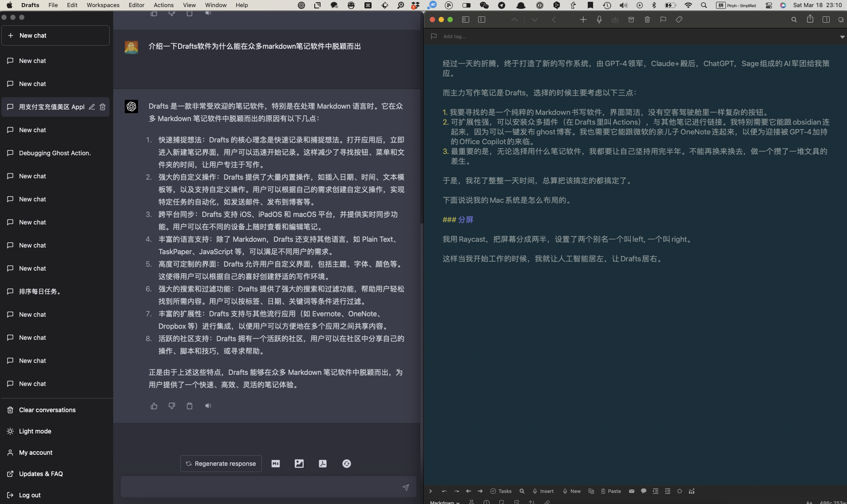Send message with paper plane icon
Image resolution: width=847 pixels, height=504 pixels.
[x=406, y=487]
